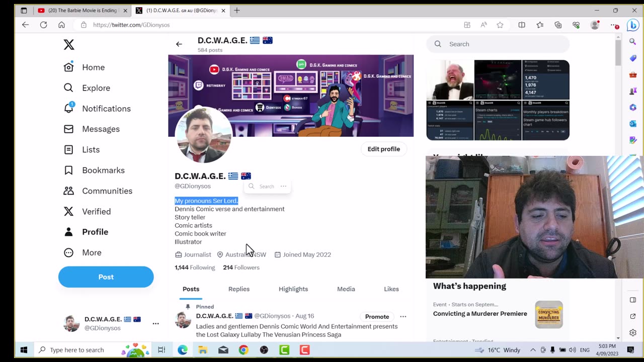
Task: Open Verified in the sidebar
Action: click(x=88, y=212)
